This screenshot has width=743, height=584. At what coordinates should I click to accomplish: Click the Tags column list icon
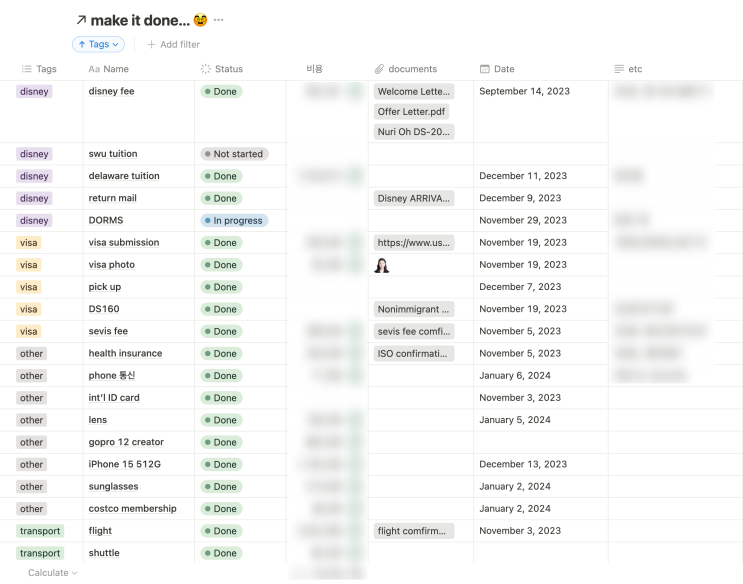[26, 69]
